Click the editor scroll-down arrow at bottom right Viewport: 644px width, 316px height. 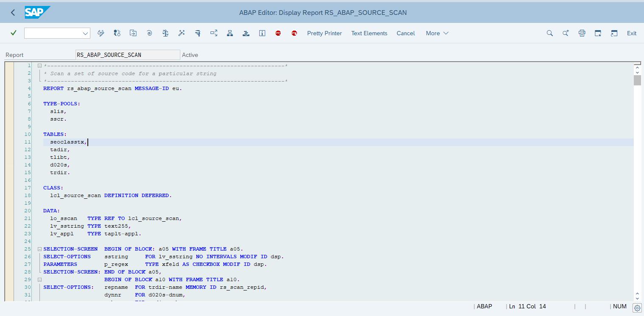click(x=637, y=298)
